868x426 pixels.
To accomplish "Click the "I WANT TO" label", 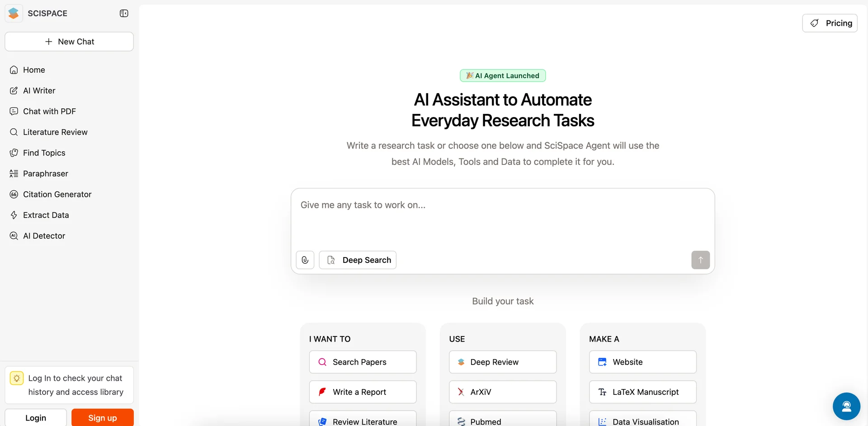I will coord(330,339).
